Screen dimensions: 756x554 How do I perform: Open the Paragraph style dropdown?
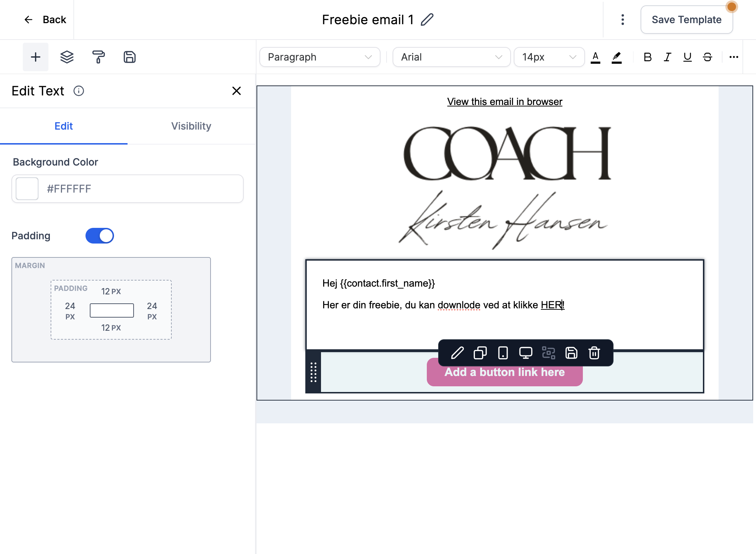pos(320,57)
